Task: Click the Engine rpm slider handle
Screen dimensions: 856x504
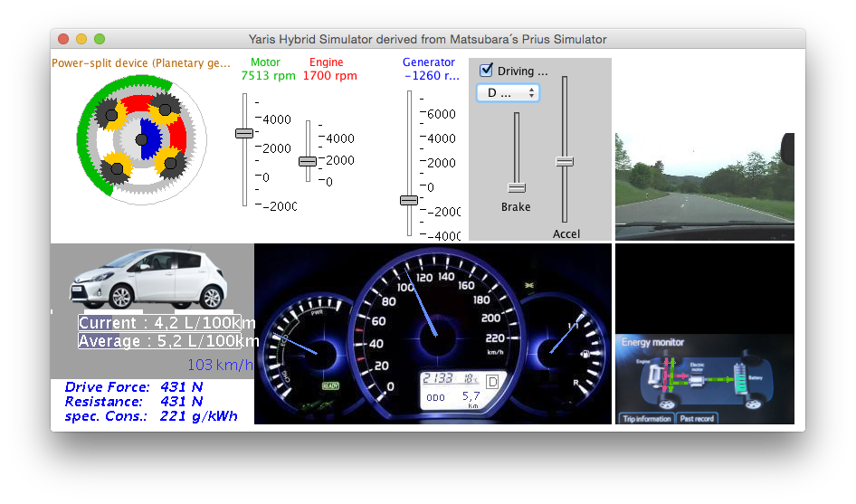Action: [308, 161]
